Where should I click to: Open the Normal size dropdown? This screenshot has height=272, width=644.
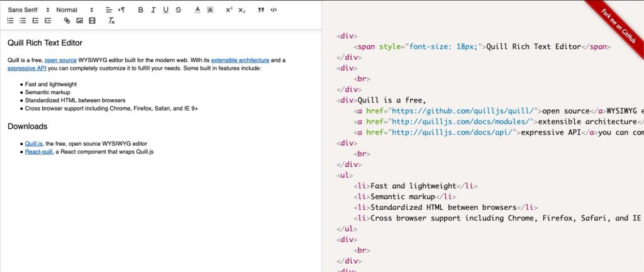click(75, 10)
